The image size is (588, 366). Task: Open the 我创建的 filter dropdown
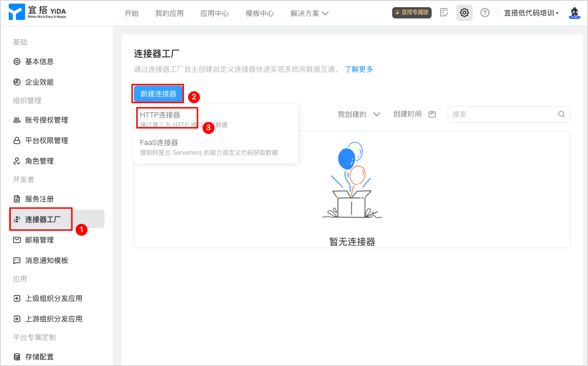pyautogui.click(x=358, y=114)
